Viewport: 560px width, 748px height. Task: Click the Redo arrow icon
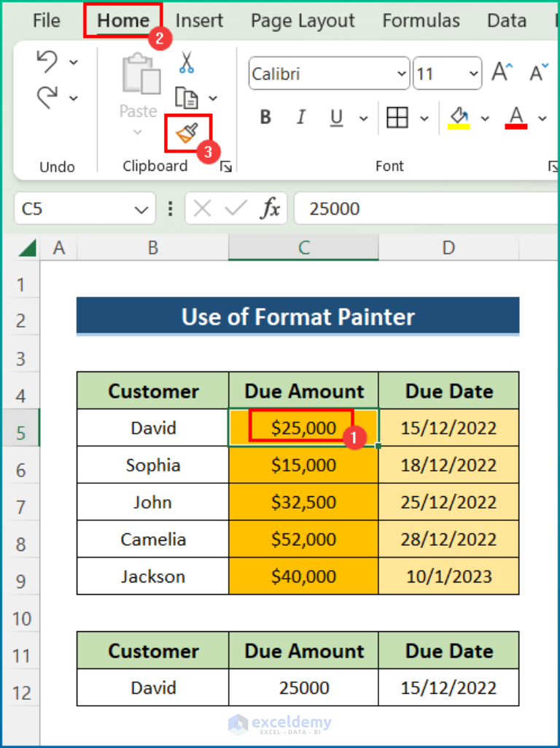pos(47,96)
